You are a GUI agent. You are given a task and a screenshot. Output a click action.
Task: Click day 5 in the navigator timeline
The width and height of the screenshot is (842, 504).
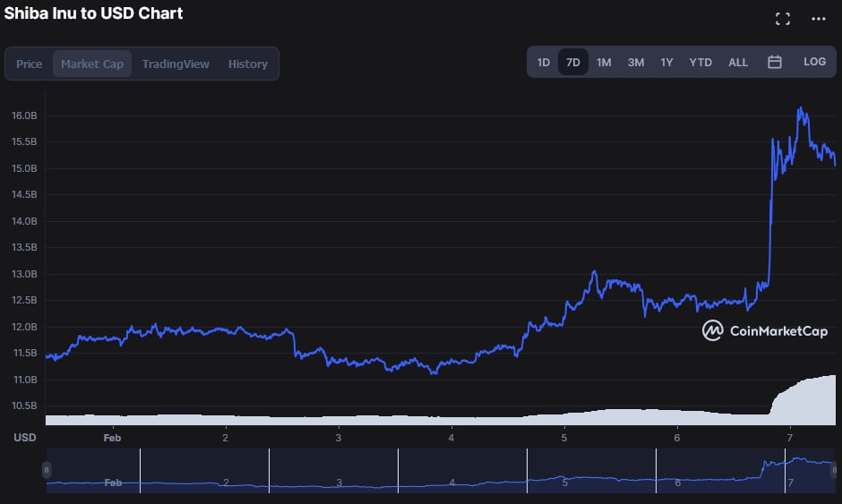564,483
